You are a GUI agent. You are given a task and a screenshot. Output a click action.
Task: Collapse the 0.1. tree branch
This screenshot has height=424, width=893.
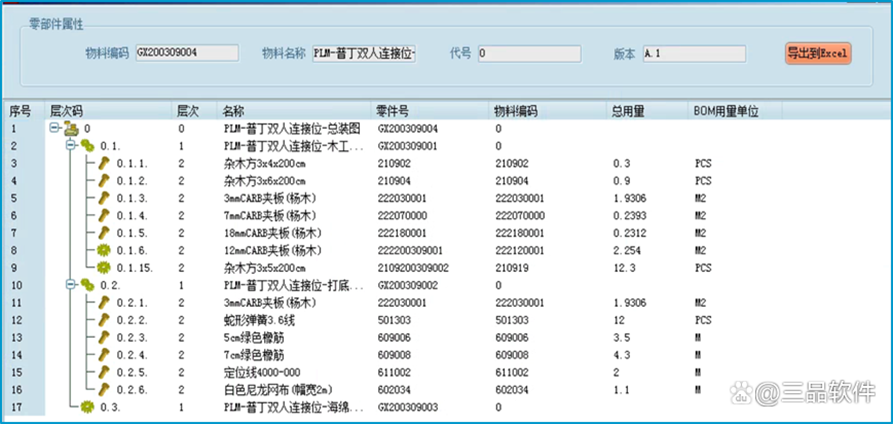click(x=70, y=146)
